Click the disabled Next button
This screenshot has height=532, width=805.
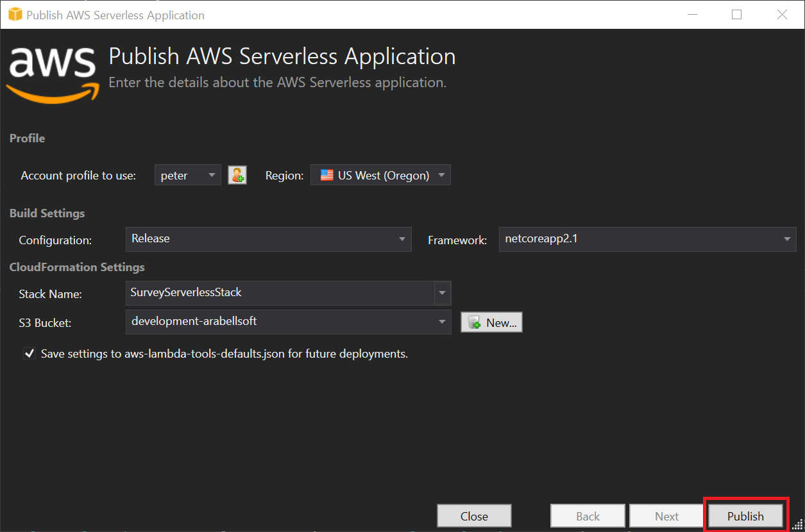pos(666,516)
